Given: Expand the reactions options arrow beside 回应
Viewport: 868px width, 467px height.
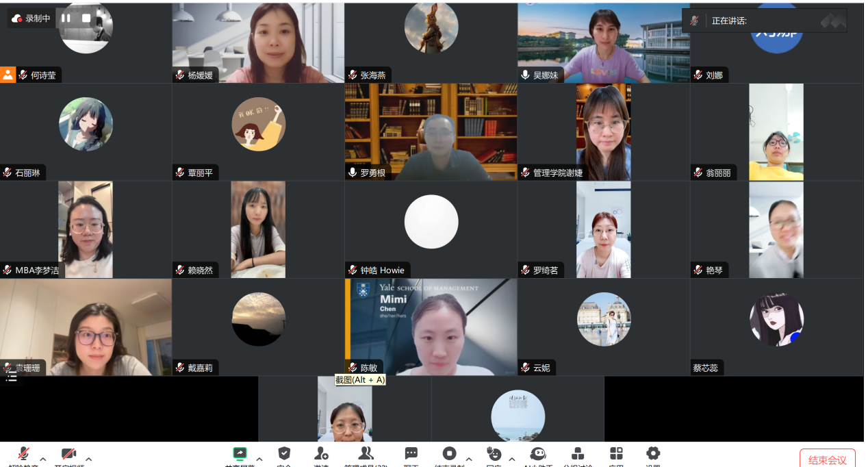Looking at the screenshot, I should (512, 459).
